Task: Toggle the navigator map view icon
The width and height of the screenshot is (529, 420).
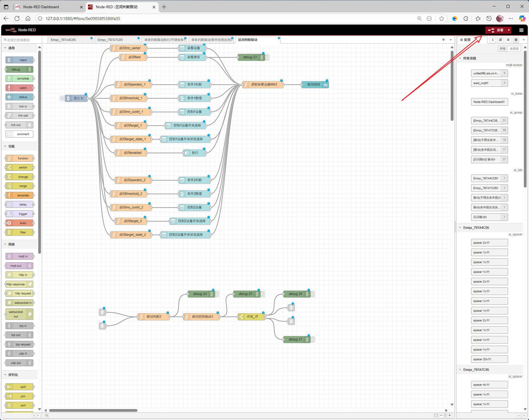Action: [436, 415]
